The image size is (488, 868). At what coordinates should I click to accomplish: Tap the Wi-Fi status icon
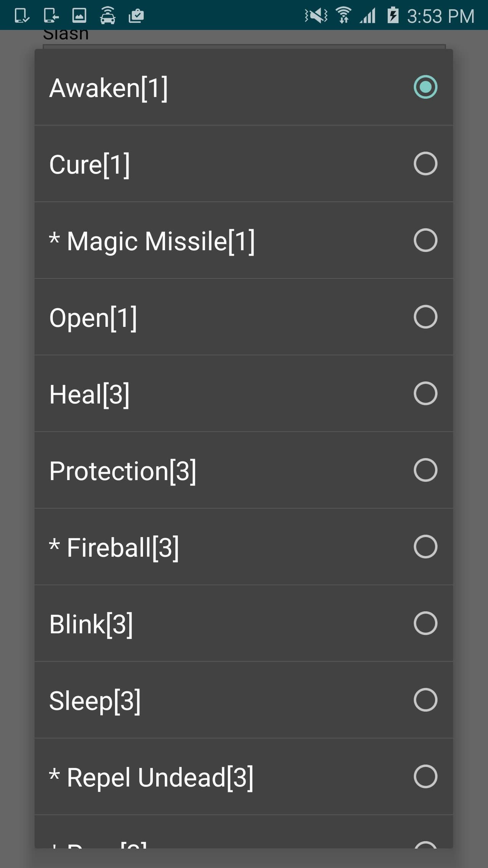click(344, 16)
